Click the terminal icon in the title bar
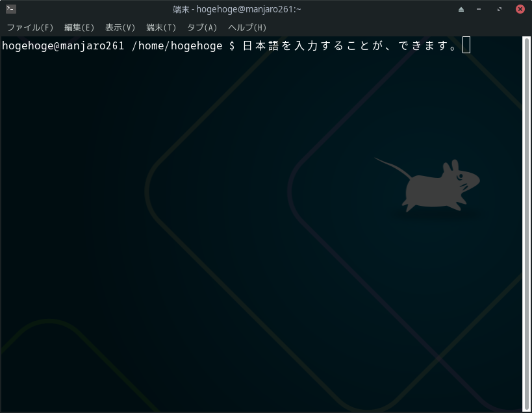Screen dimensions: 532x413 [11, 9]
